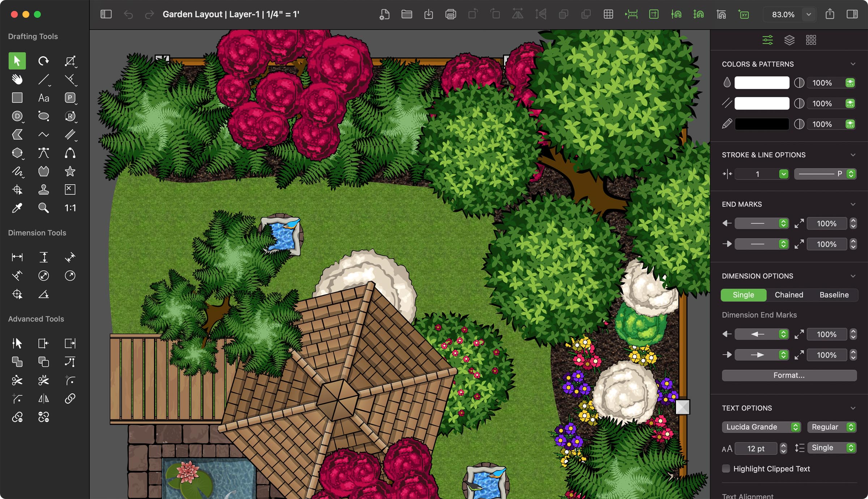Select the Scissors cut tool

coord(17,380)
